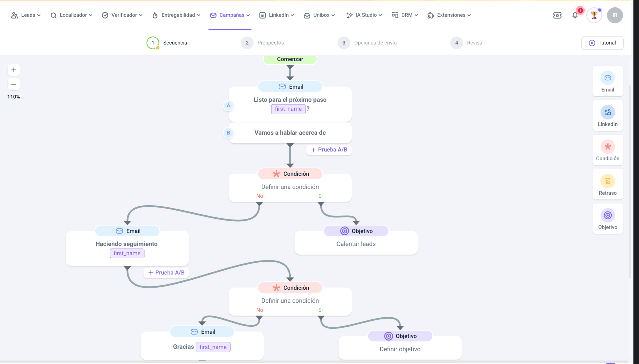
Task: Add a LinkedIn block from sidebar
Action: [608, 115]
